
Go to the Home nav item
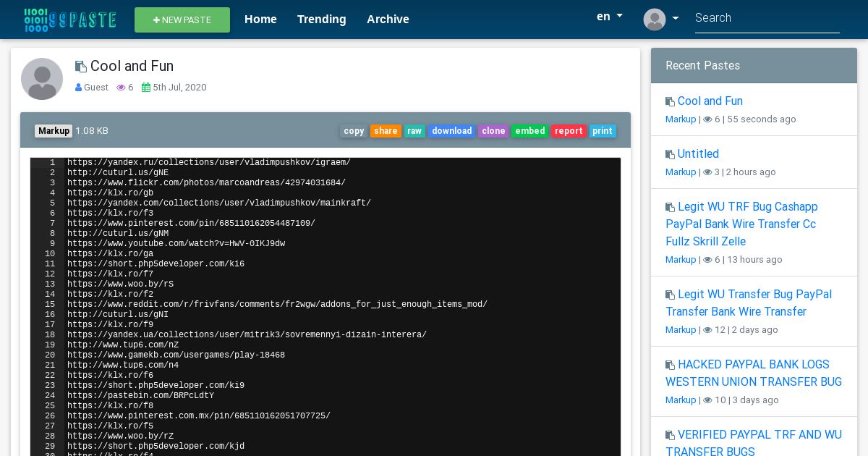click(x=260, y=20)
